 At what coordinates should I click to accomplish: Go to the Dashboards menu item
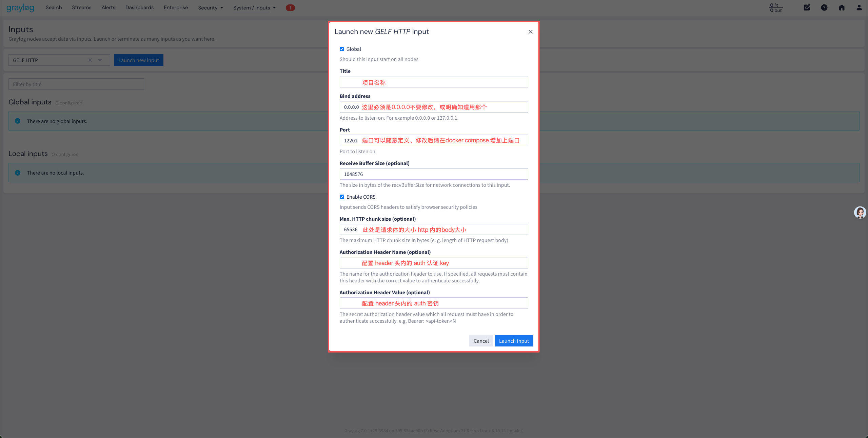click(139, 7)
